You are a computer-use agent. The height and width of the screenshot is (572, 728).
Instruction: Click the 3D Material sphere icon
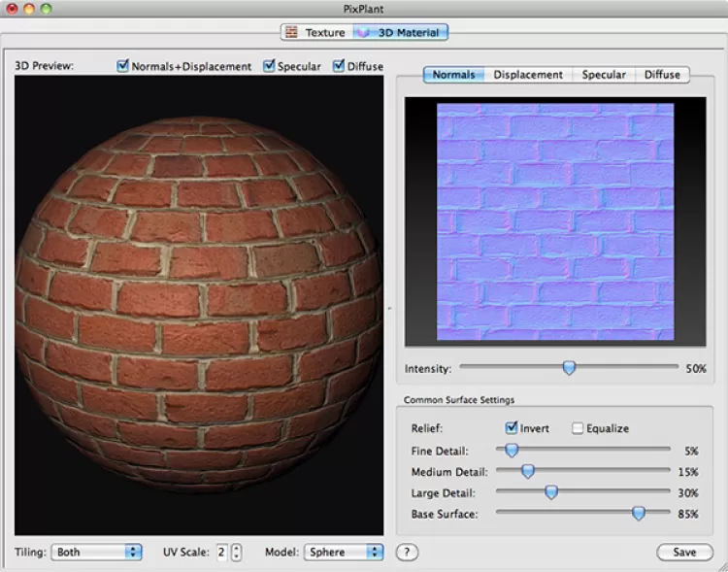[364, 32]
